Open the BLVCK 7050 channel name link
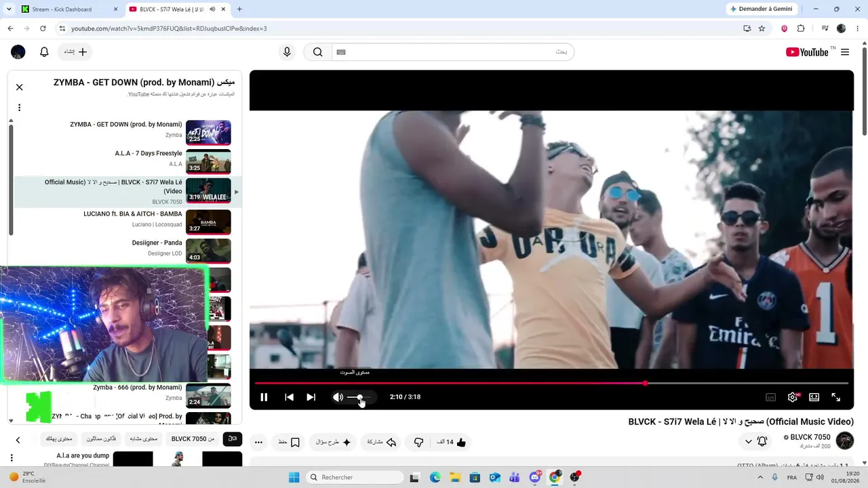 (810, 437)
